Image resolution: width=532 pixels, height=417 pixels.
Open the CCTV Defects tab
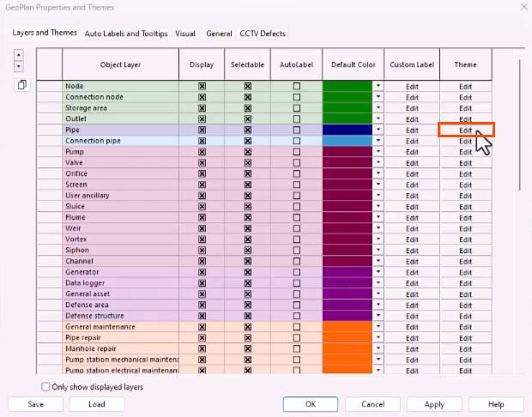263,33
